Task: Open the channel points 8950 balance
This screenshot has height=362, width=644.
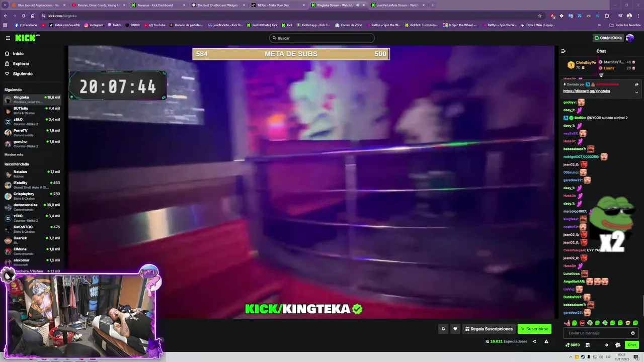Action: coord(573,345)
